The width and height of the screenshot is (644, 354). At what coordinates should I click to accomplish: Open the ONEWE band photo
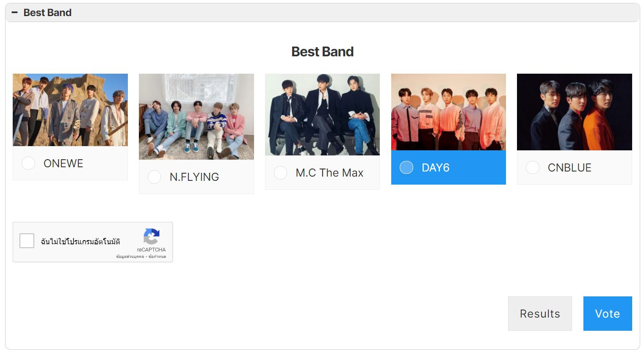point(70,110)
